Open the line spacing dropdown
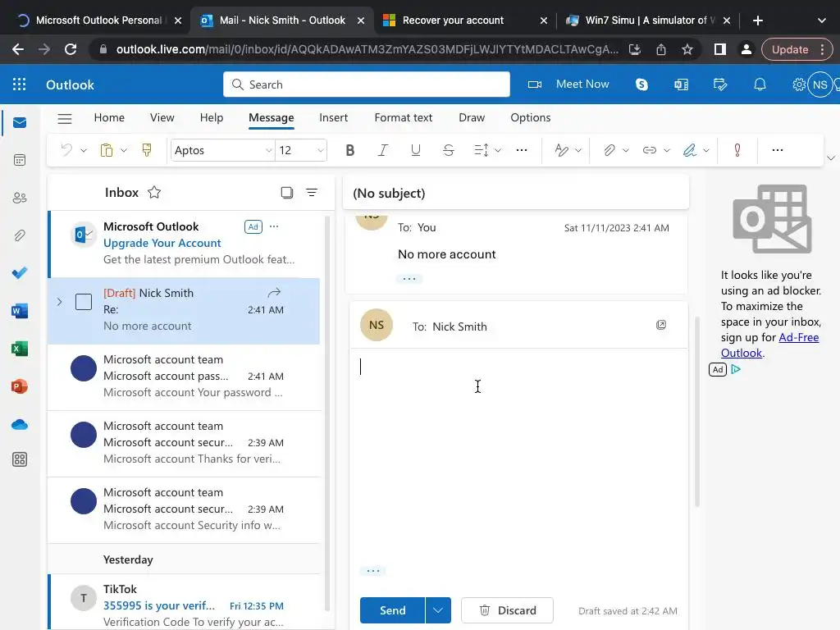The width and height of the screenshot is (840, 630). coord(498,151)
